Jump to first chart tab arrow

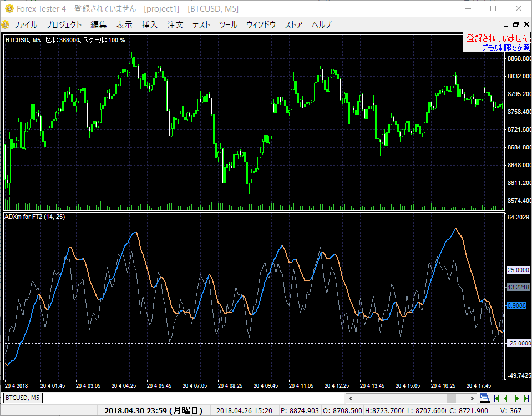tap(496, 398)
